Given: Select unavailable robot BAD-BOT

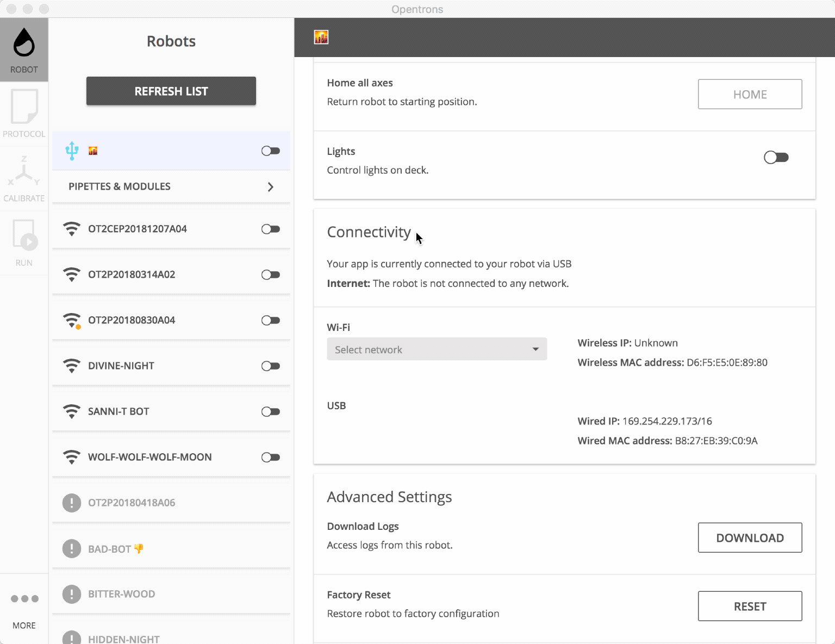Looking at the screenshot, I should pyautogui.click(x=116, y=549).
